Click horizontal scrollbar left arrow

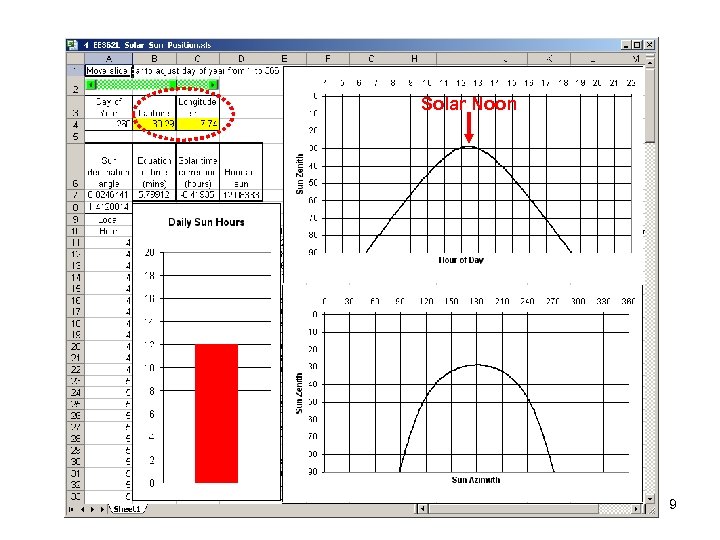point(422,509)
